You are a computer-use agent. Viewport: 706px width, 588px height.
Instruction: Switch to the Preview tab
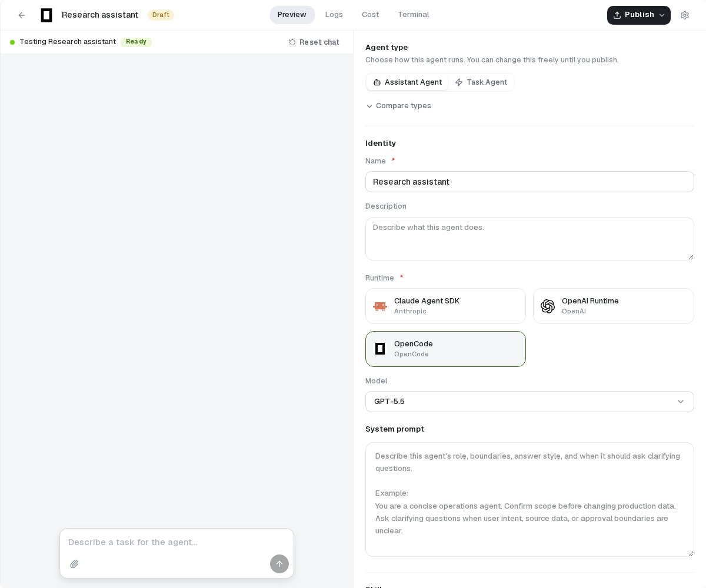click(x=292, y=15)
